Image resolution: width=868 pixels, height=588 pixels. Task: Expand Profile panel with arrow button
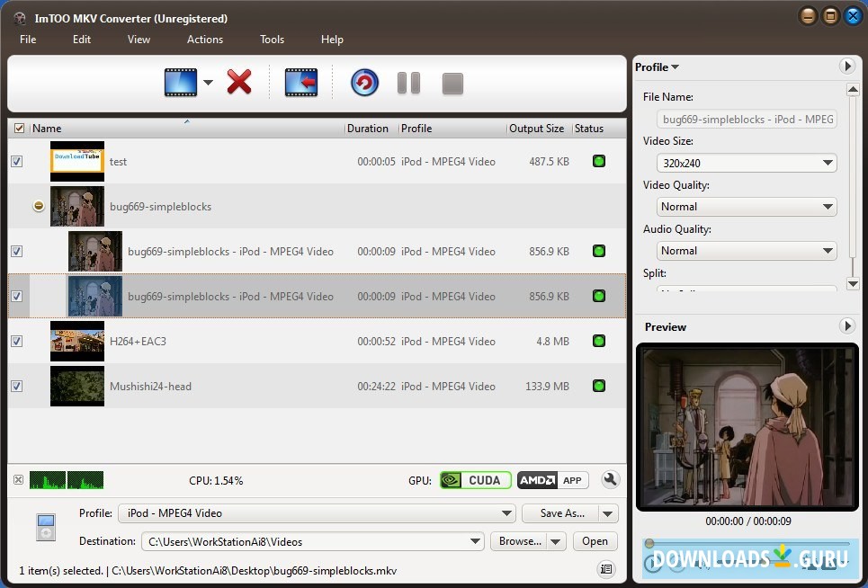pyautogui.click(x=847, y=67)
